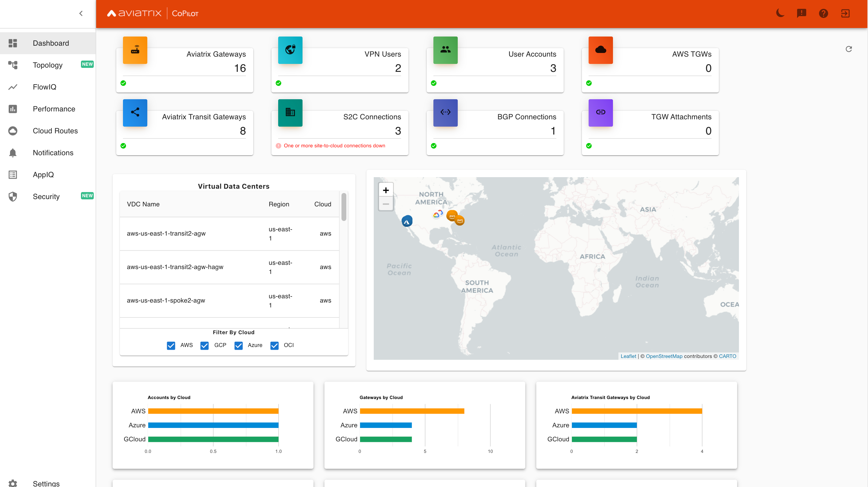This screenshot has height=487, width=868.
Task: Click the AWS TGWs cloud icon
Action: click(600, 50)
